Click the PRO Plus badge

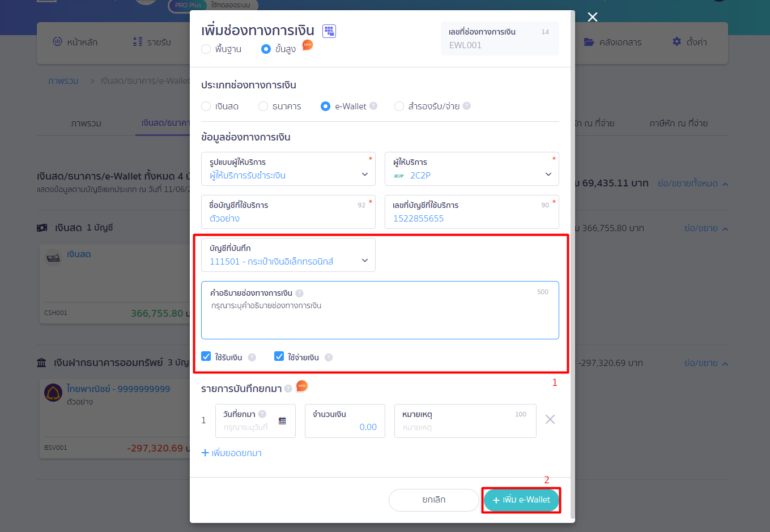click(188, 5)
